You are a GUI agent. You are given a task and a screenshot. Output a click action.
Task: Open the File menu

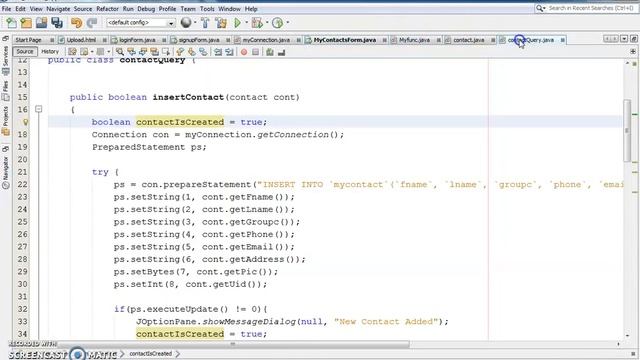pyautogui.click(x=6, y=9)
